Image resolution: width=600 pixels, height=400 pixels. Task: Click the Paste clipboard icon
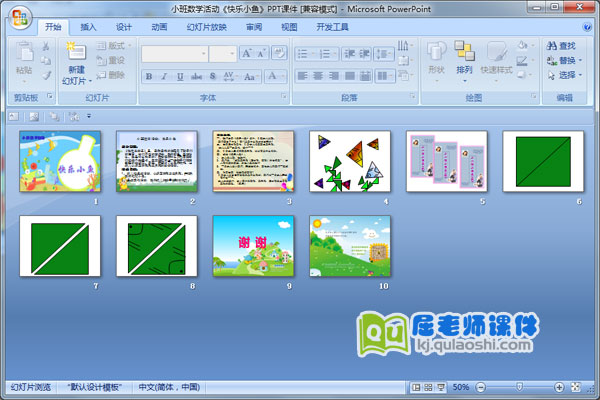click(24, 52)
